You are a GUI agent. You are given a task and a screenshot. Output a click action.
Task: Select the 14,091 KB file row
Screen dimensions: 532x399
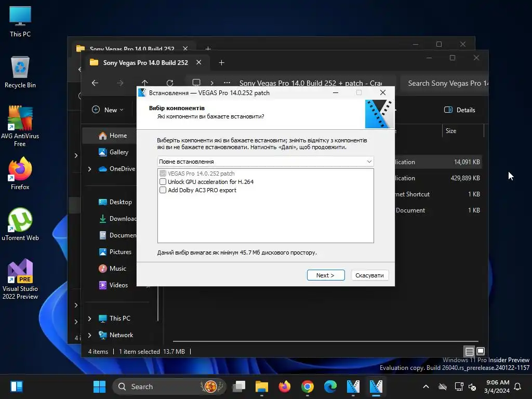coord(438,162)
